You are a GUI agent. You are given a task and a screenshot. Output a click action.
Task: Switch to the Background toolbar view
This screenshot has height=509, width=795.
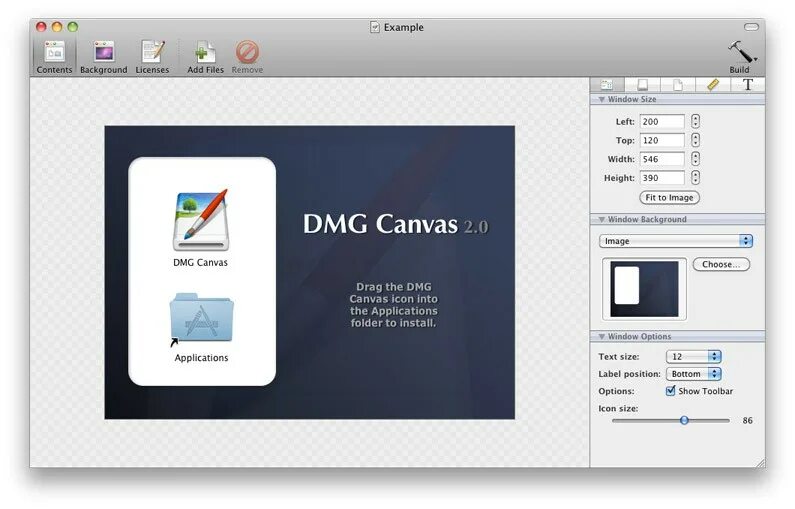click(x=103, y=57)
